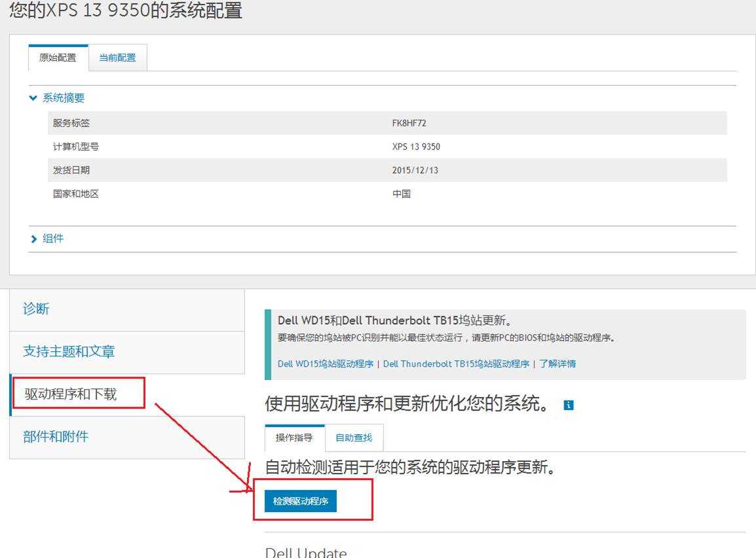Click the 系统摘要 section title
The width and height of the screenshot is (756, 558).
64,98
